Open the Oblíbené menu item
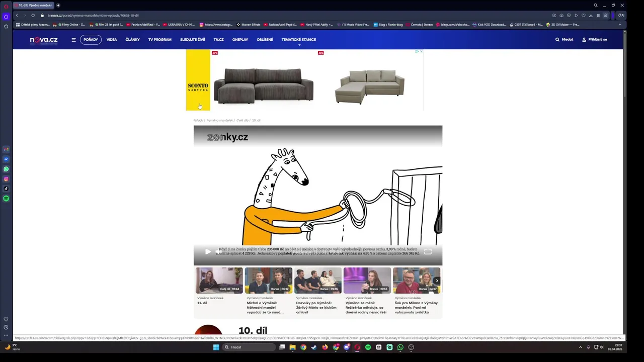 tap(265, 40)
